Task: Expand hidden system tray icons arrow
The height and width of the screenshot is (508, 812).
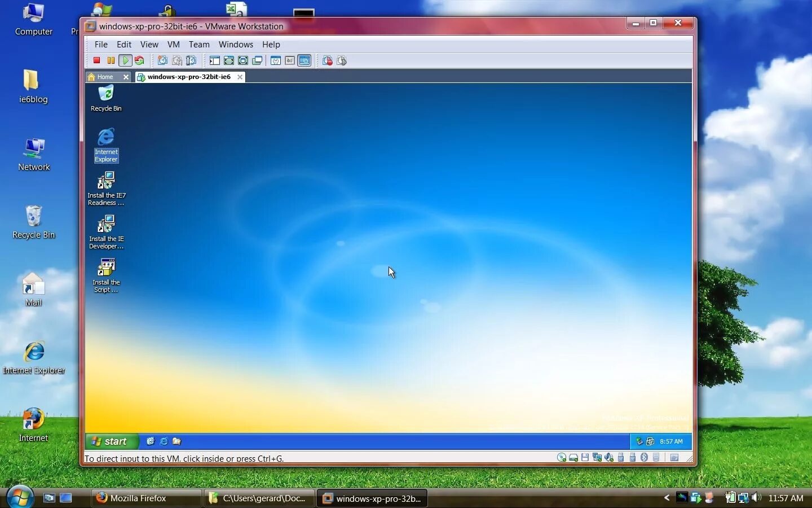Action: (x=667, y=498)
